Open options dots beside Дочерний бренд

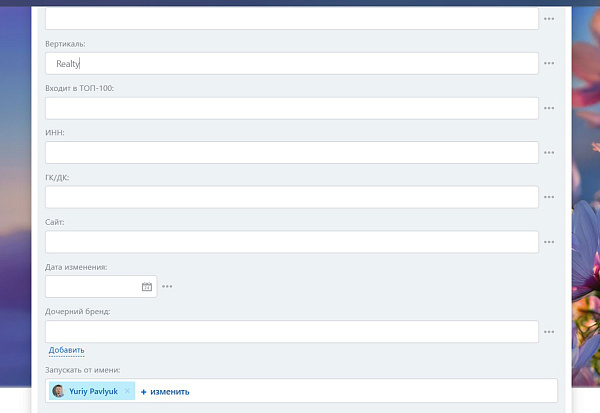click(549, 331)
